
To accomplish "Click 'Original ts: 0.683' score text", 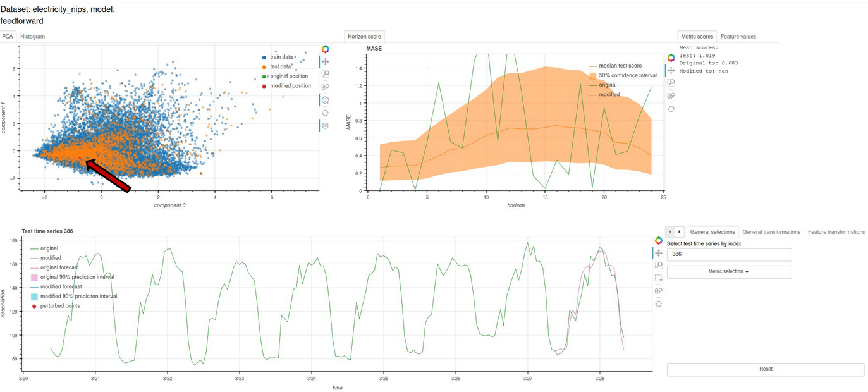I will tap(709, 63).
